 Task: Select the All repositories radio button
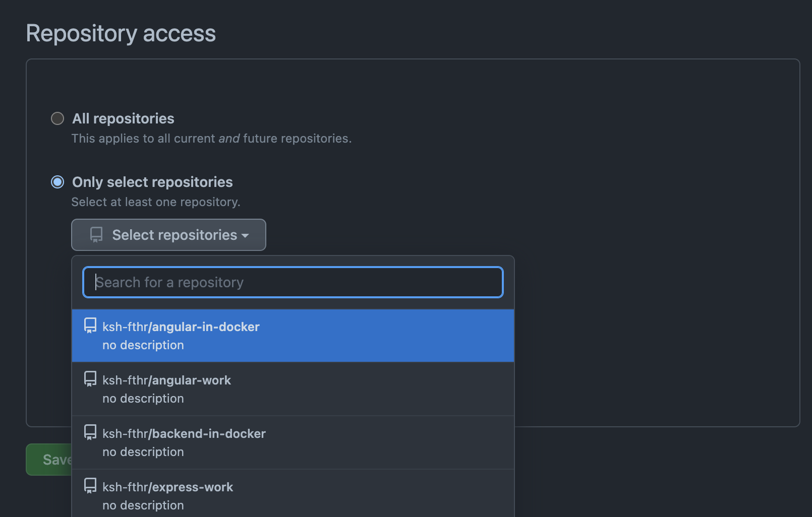[57, 118]
